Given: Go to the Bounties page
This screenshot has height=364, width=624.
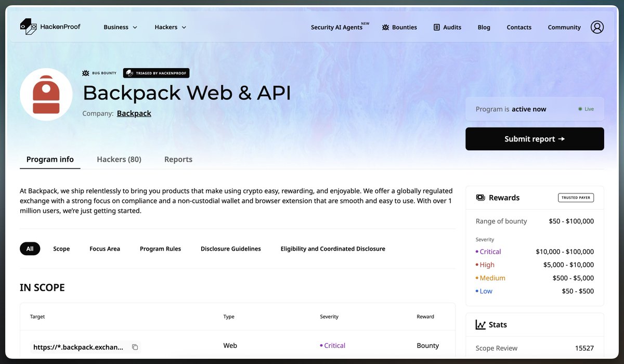Looking at the screenshot, I should point(399,27).
